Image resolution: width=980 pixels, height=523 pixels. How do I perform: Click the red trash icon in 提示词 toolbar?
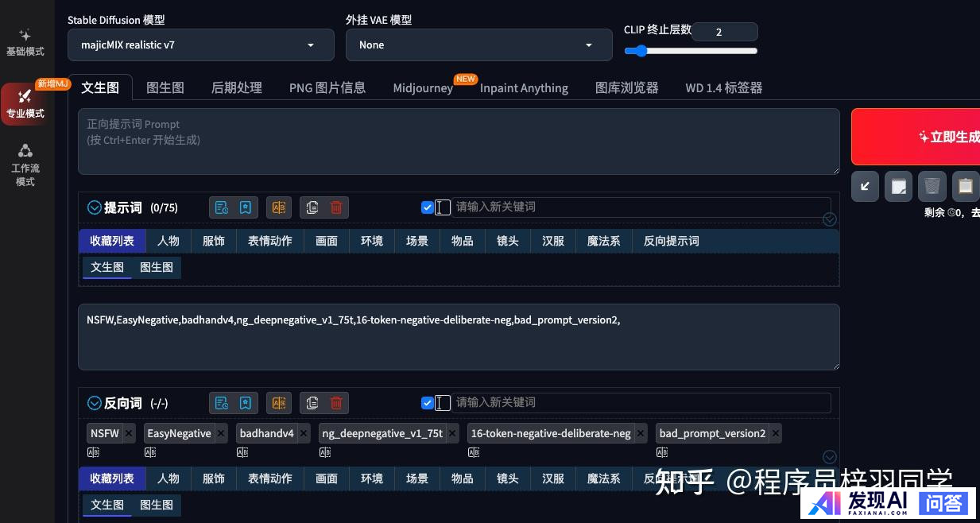pyautogui.click(x=336, y=207)
